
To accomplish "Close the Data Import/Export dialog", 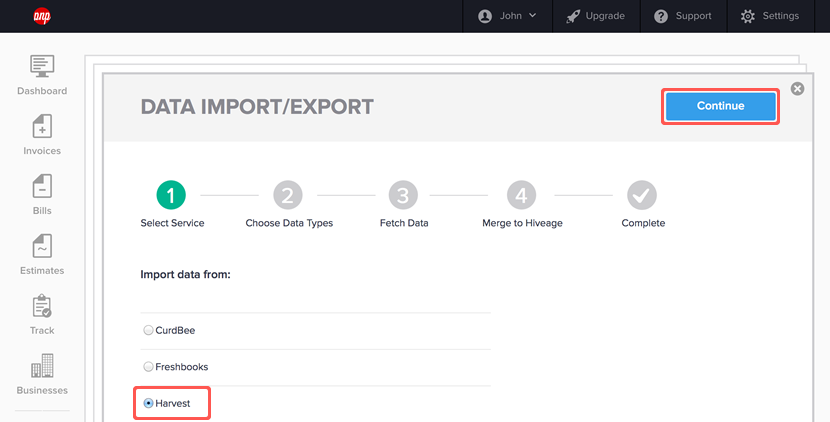I will 797,88.
